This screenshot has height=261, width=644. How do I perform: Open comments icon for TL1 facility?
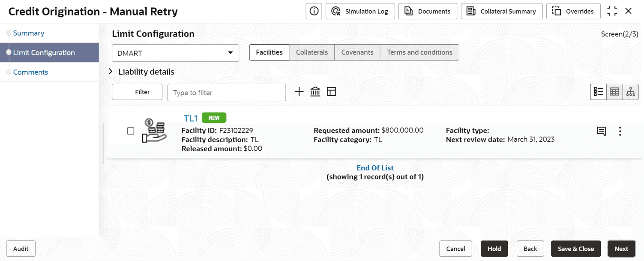click(601, 131)
